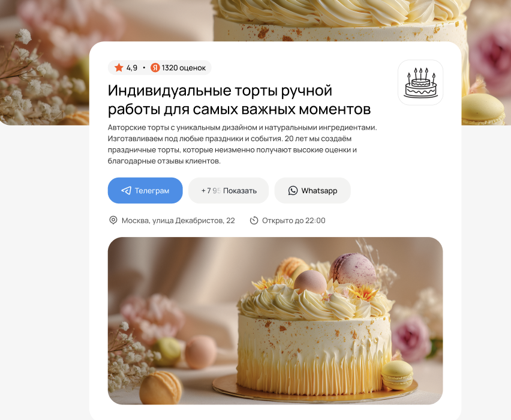Reveal phone number via Показать
511x420 pixels.
pyautogui.click(x=240, y=191)
